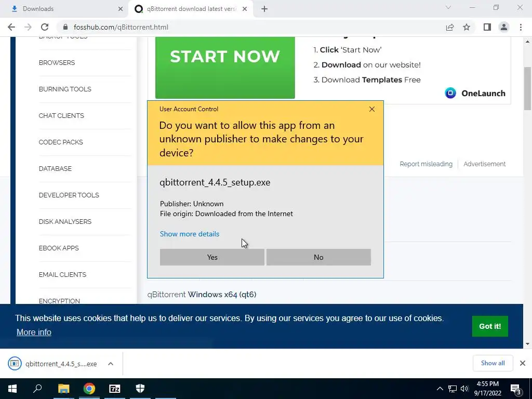This screenshot has height=399, width=532.
Task: Click the green START NOW button
Action: click(225, 68)
